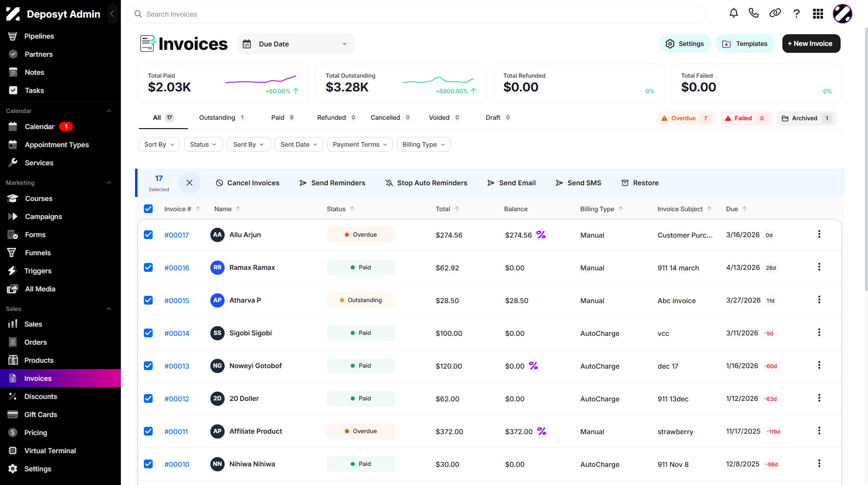Screen dimensions: 868x485
Task: Collapse the sidebar with the arrow icon
Action: (x=112, y=14)
